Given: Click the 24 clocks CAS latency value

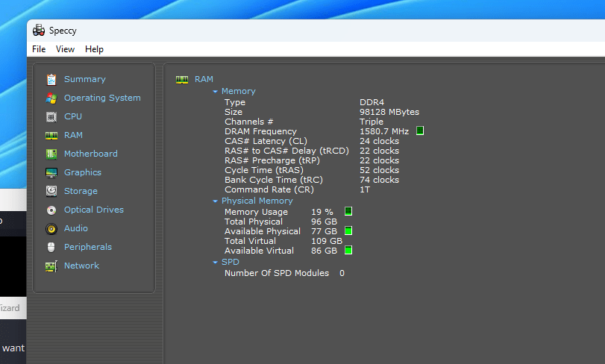Looking at the screenshot, I should click(x=379, y=141).
